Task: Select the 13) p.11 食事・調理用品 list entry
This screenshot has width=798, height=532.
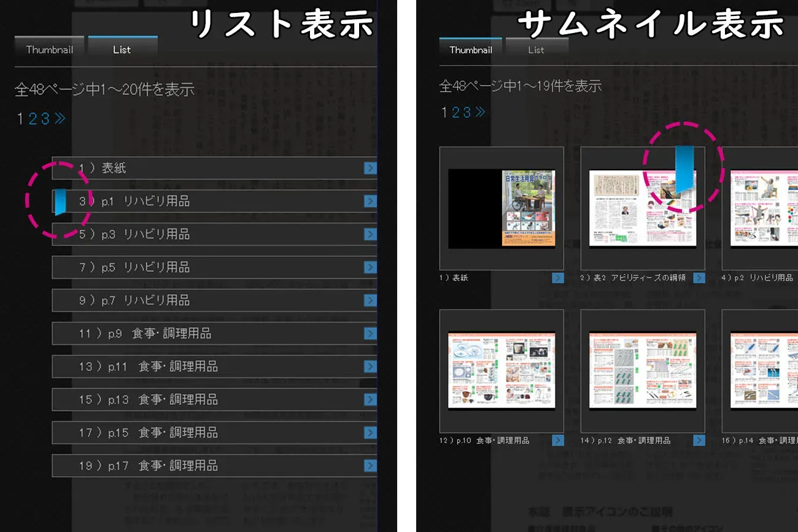Action: (209, 367)
